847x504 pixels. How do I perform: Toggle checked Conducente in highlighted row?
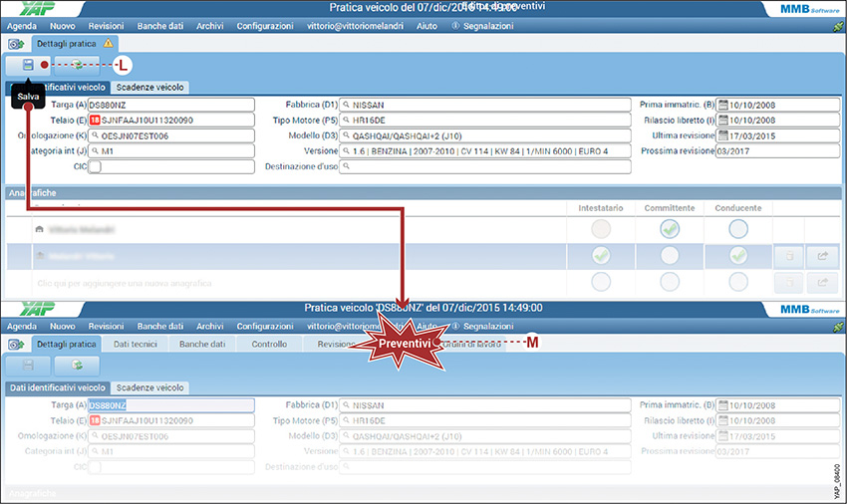(737, 256)
